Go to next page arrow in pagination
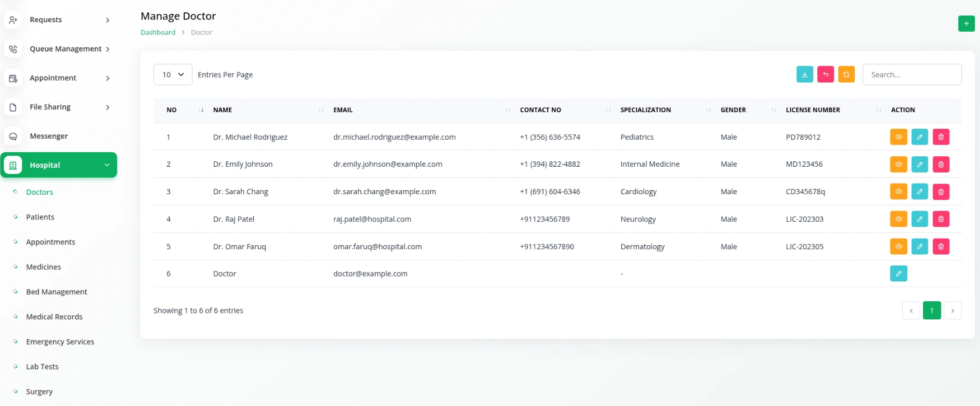The image size is (980, 406). pyautogui.click(x=953, y=311)
